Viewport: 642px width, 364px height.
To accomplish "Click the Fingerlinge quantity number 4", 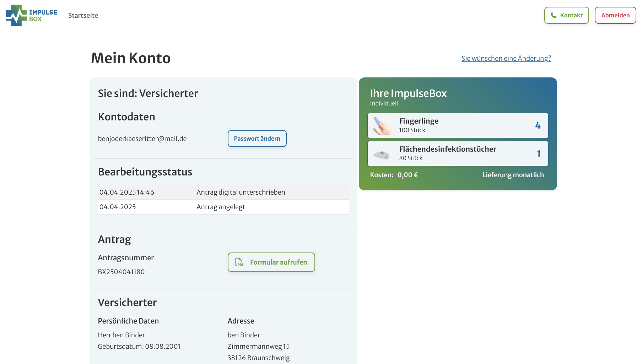I will click(x=538, y=125).
